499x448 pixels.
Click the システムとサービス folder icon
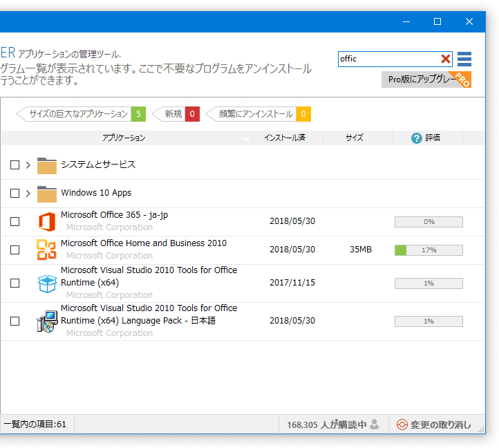tap(47, 165)
